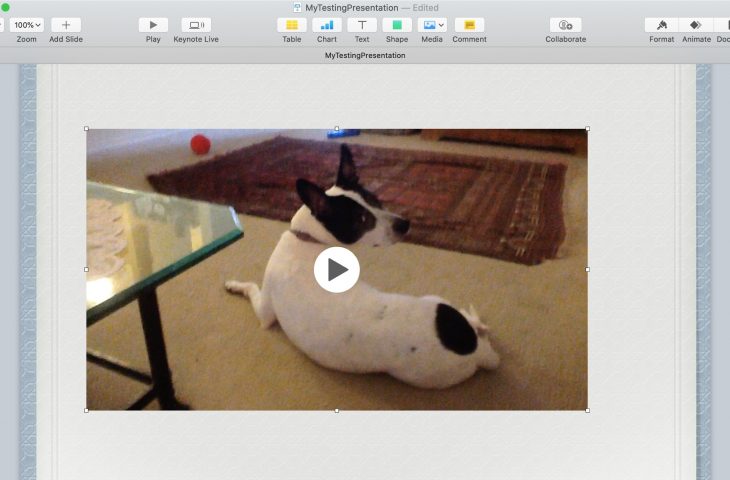Toggle the Animate inspector sidebar
This screenshot has width=730, height=480.
coord(696,25)
